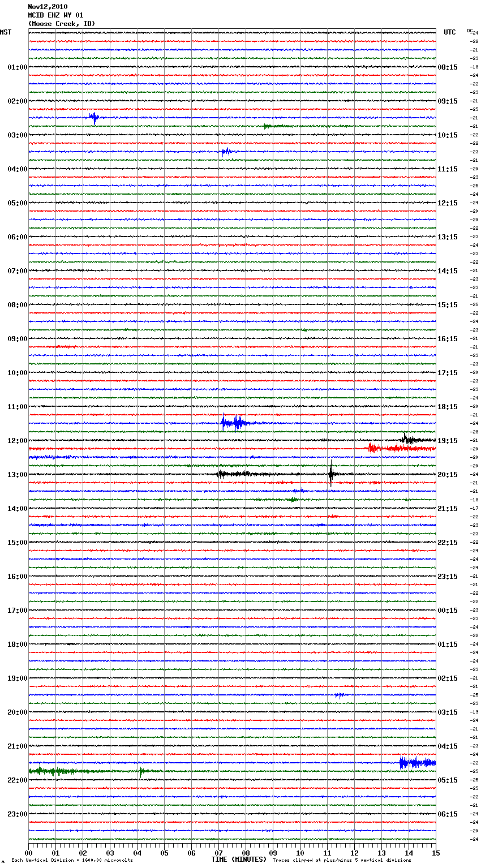Select the 19:00 MST time label
The height and width of the screenshot is (868, 481).
tap(18, 678)
